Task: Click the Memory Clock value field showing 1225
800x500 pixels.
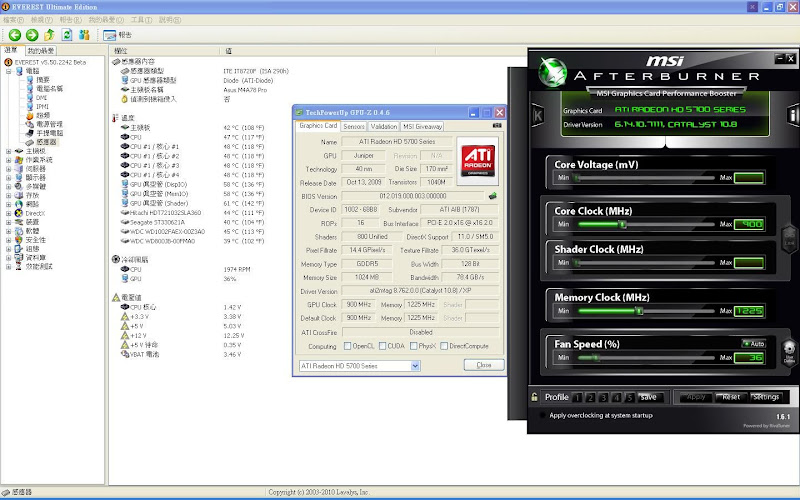Action: [x=748, y=311]
